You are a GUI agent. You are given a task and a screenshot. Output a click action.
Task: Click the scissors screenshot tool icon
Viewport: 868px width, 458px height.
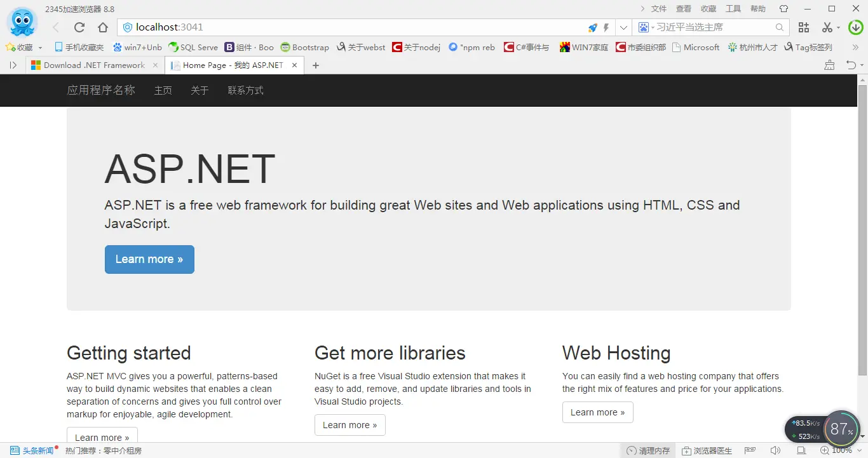click(x=827, y=27)
